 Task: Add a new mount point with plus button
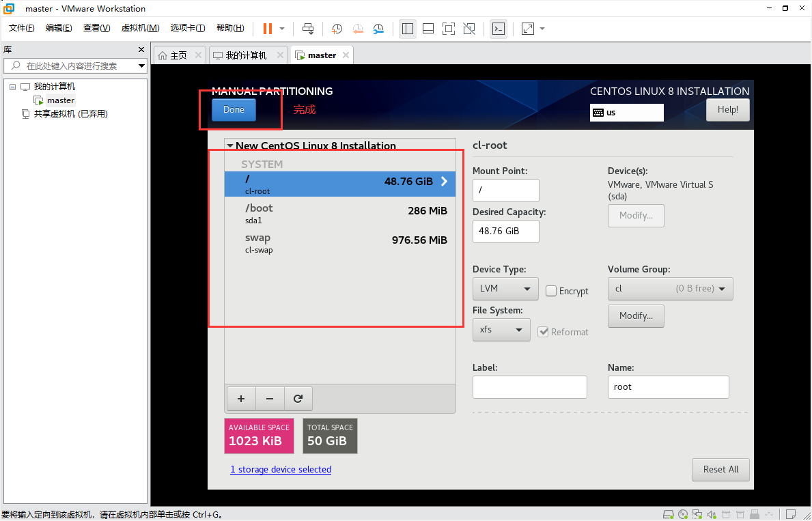tap(241, 399)
